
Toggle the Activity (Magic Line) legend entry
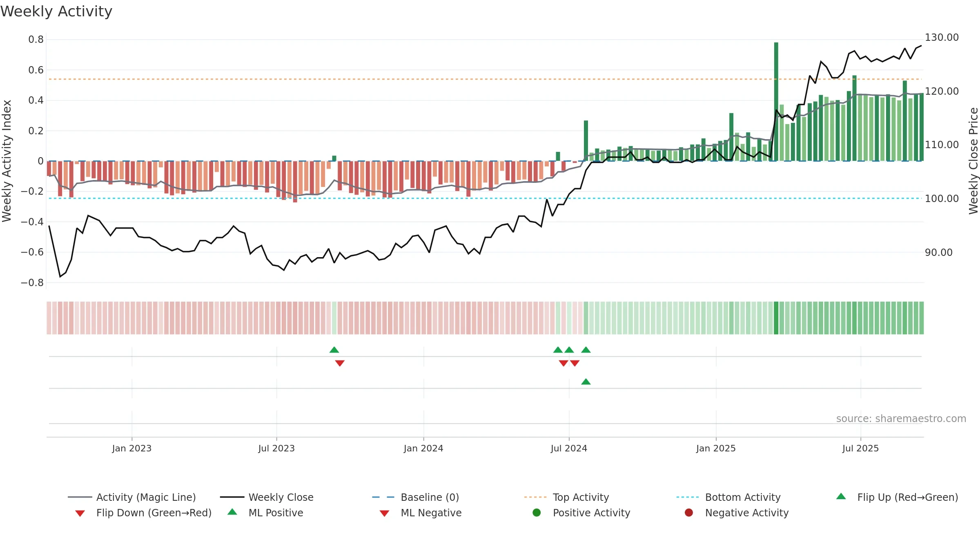(132, 497)
